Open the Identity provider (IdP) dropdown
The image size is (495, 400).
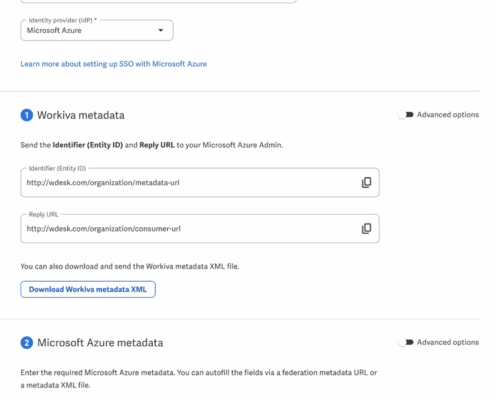tap(97, 30)
